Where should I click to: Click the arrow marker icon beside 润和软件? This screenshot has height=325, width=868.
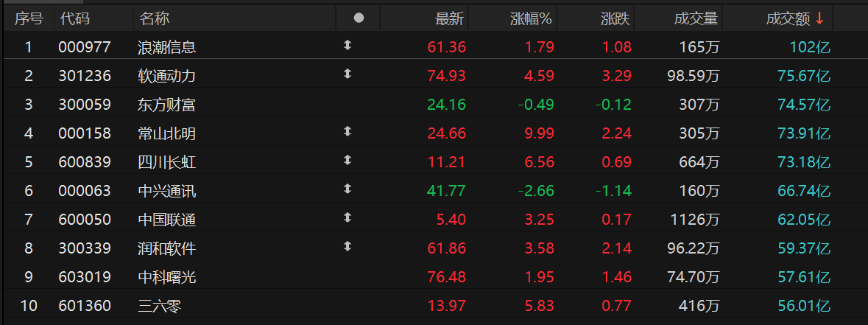click(x=347, y=246)
